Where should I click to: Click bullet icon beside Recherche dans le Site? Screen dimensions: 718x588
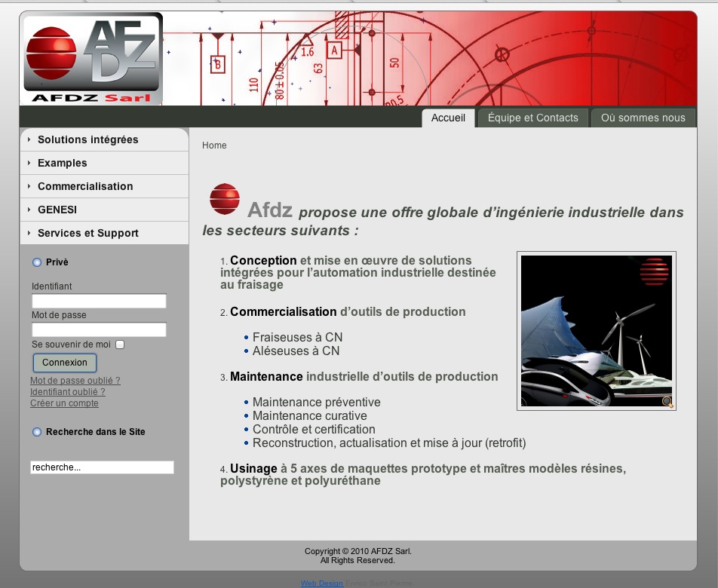click(37, 432)
